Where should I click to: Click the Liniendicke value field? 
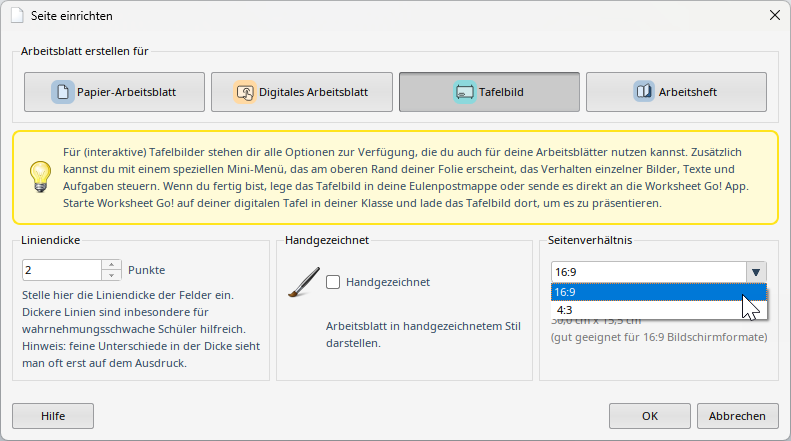pos(62,270)
